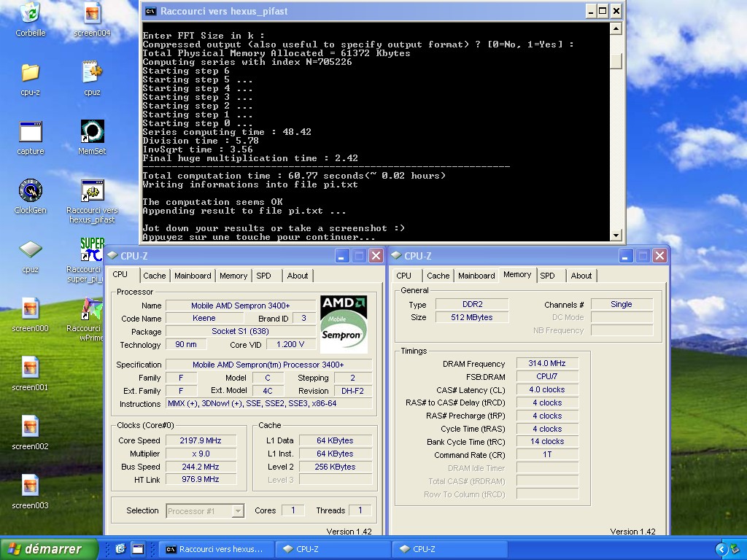This screenshot has height=560, width=747.
Task: Open the cpuz text file with gear
Action: 92,72
